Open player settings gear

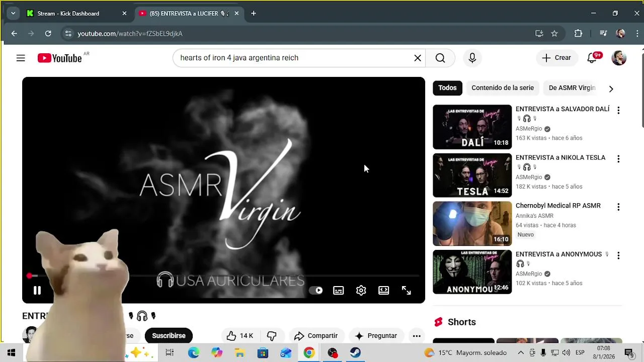[x=361, y=290]
